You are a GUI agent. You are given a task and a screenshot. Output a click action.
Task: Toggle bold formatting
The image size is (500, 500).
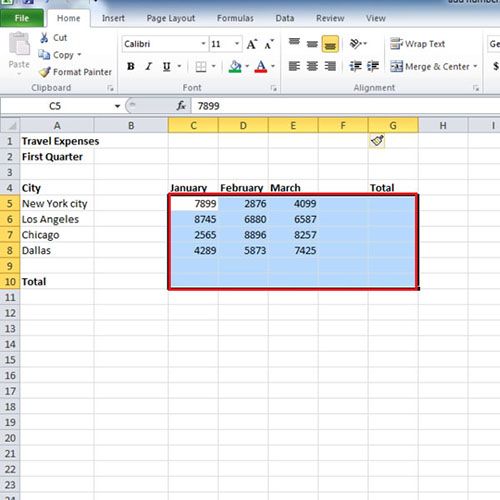click(131, 66)
